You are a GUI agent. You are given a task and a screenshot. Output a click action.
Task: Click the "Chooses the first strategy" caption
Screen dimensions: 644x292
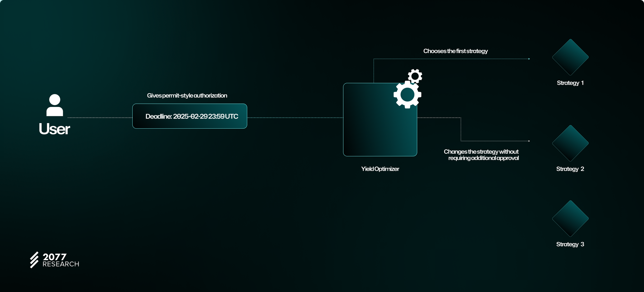click(x=455, y=51)
